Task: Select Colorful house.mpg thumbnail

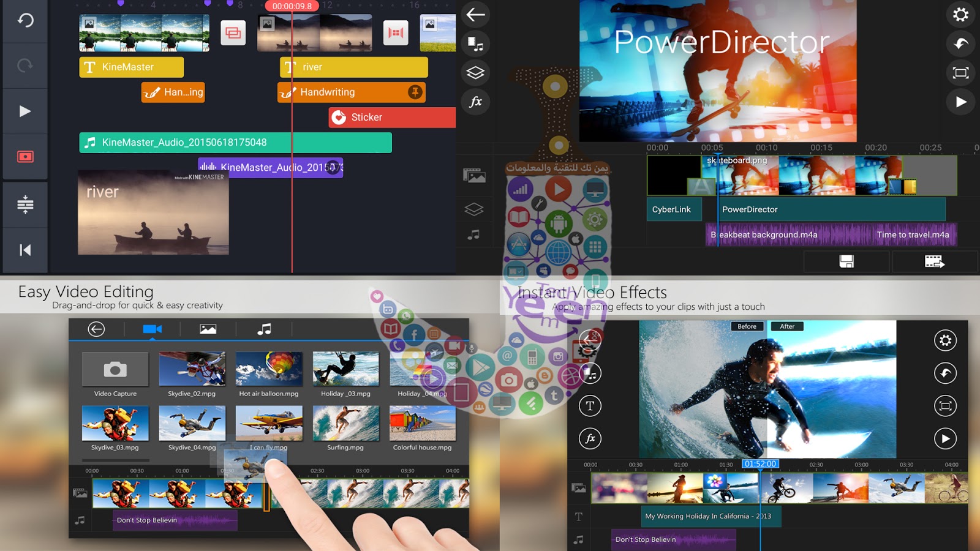Action: [423, 423]
